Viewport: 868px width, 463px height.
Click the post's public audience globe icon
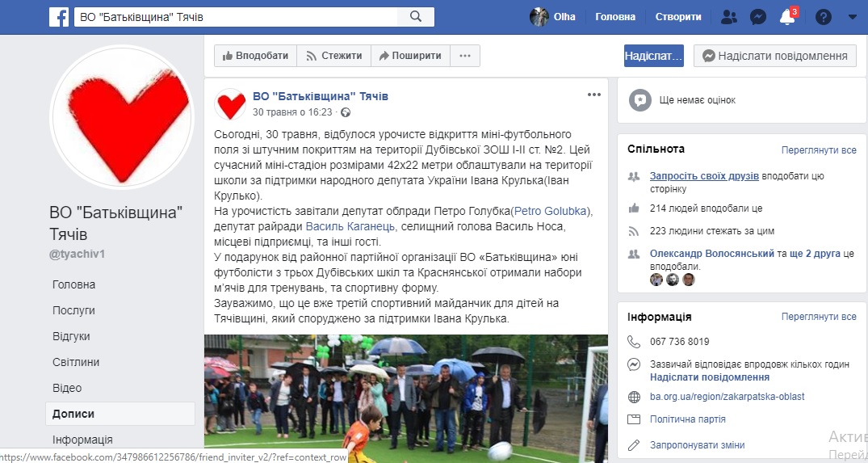point(346,112)
